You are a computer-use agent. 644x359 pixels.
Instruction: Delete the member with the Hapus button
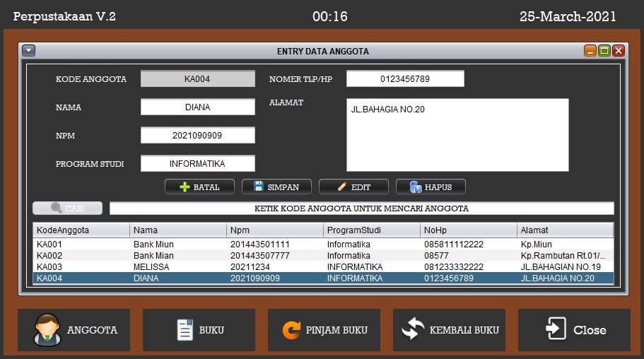[x=431, y=187]
